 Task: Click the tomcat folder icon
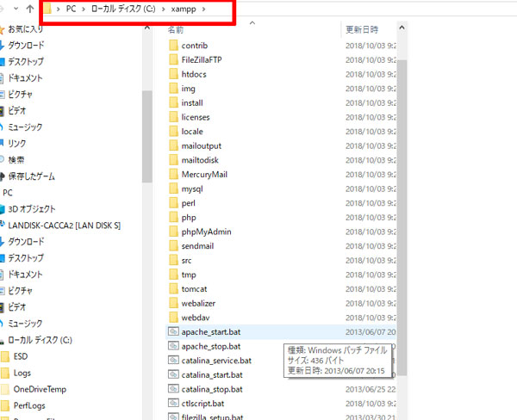tap(173, 289)
